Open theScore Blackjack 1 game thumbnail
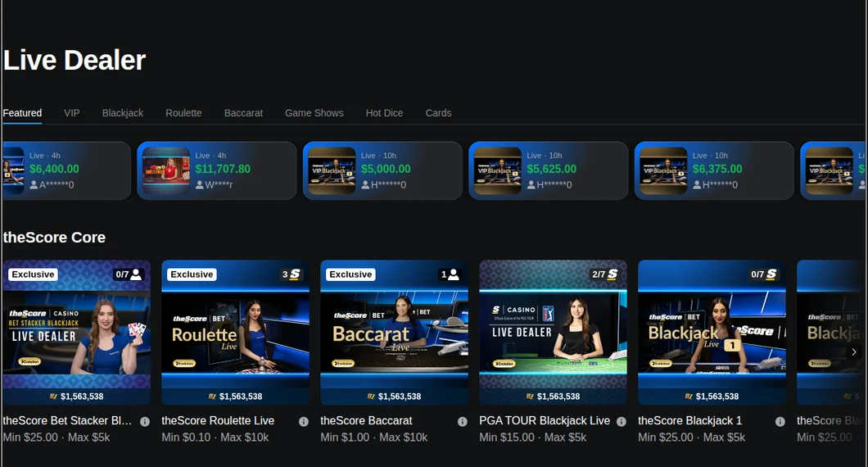The height and width of the screenshot is (467, 868). tap(712, 333)
